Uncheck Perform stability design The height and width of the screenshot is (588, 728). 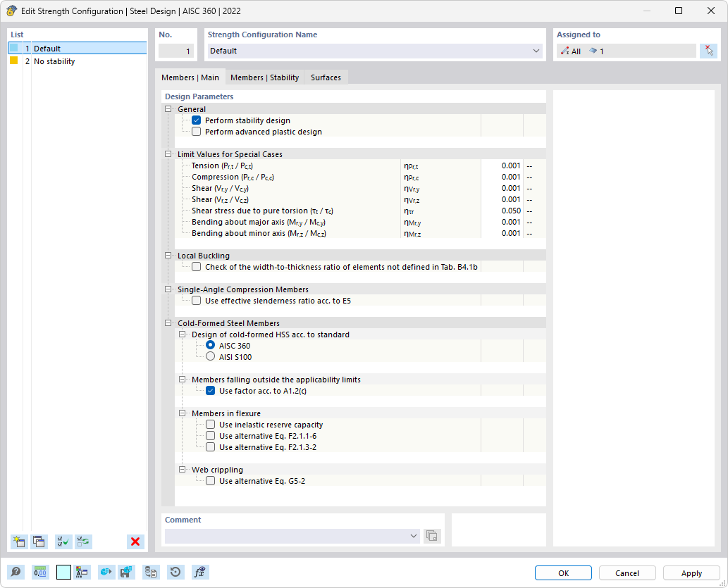point(197,120)
